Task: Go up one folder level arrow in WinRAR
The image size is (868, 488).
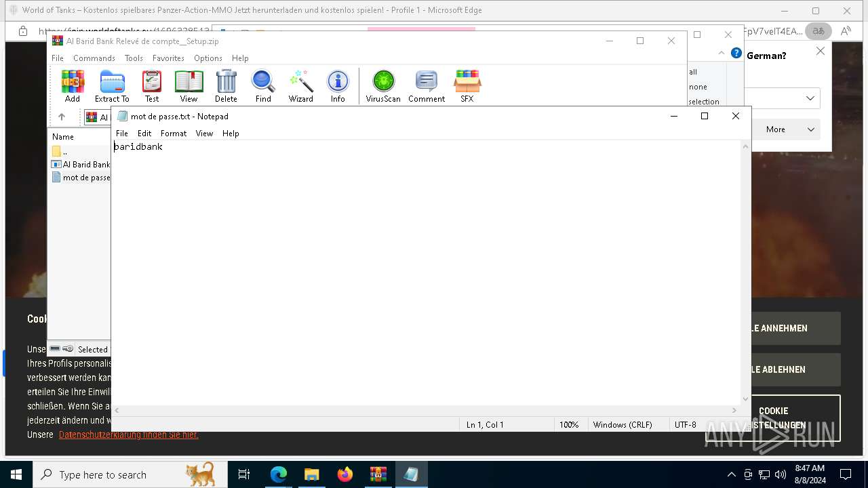Action: (x=62, y=117)
